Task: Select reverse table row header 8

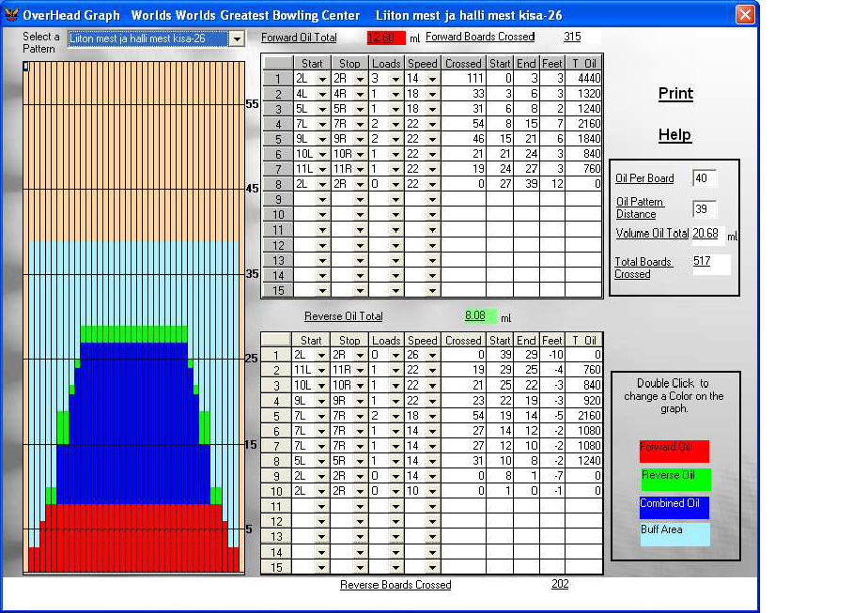Action: pos(276,461)
